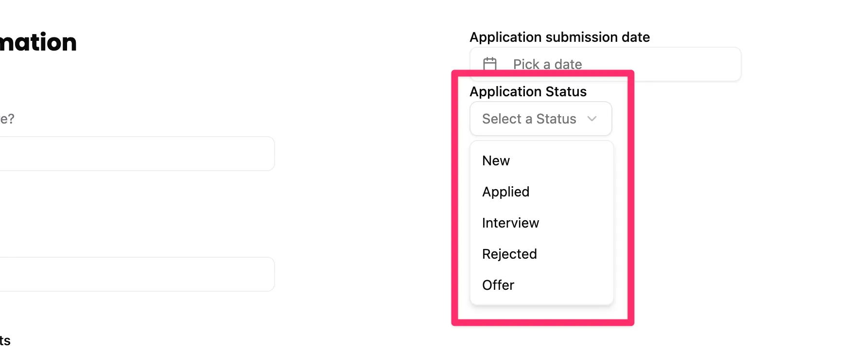Select Applied from the status list
Screen dimensions: 868x354
505,192
